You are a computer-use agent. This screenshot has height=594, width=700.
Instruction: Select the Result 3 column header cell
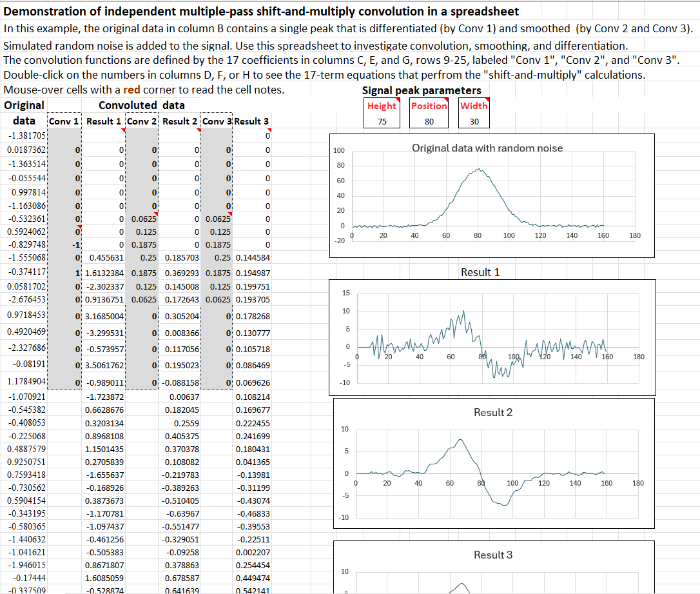pos(251,121)
